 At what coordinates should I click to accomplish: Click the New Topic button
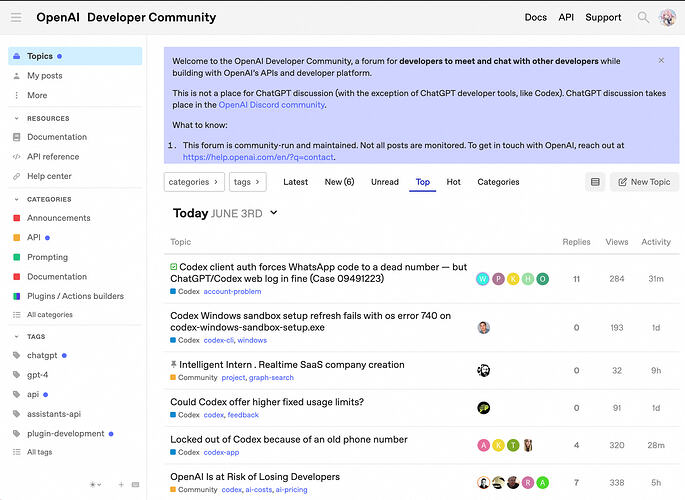(x=644, y=182)
